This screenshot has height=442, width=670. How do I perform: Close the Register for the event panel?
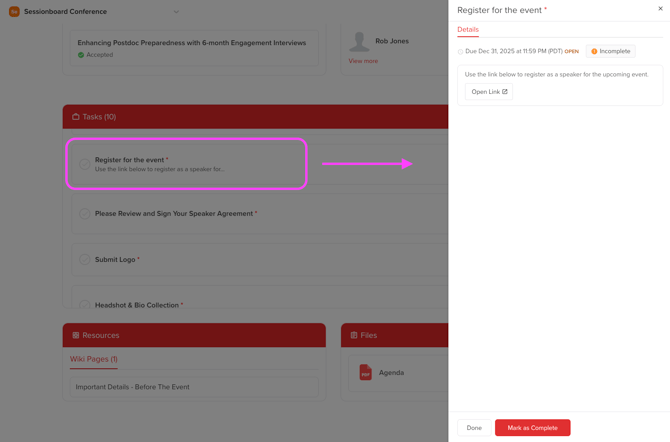pos(660,9)
